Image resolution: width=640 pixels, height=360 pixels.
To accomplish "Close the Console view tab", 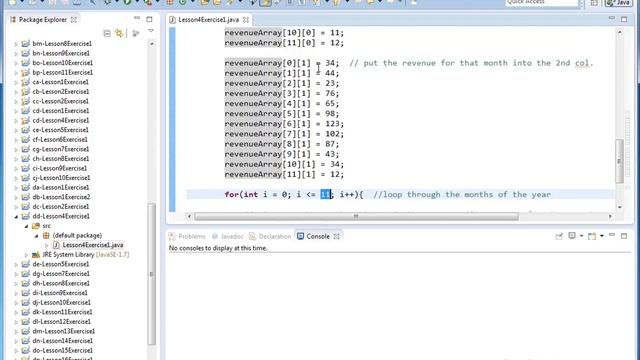I will point(336,236).
